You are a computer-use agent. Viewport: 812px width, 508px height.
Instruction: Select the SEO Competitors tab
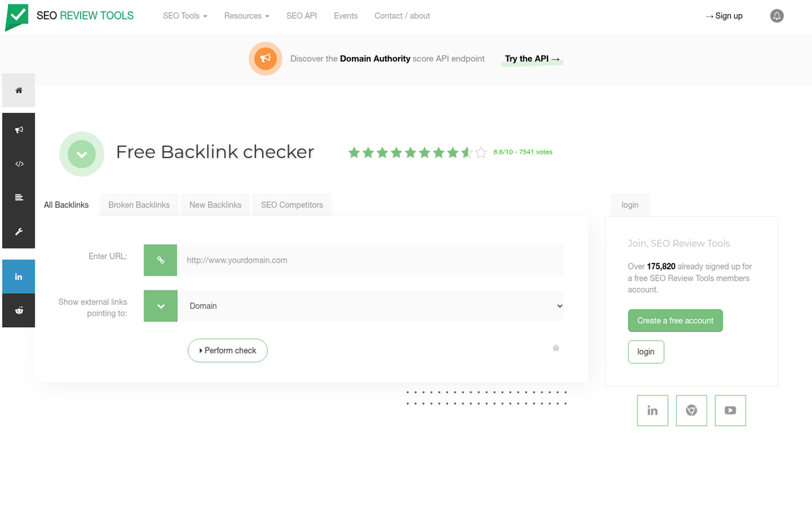(292, 204)
